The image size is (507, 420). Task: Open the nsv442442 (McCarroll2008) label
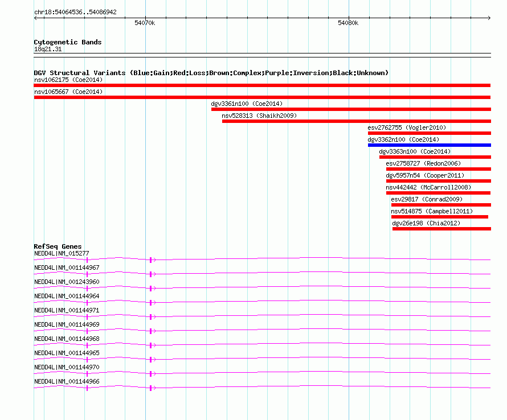click(x=428, y=187)
